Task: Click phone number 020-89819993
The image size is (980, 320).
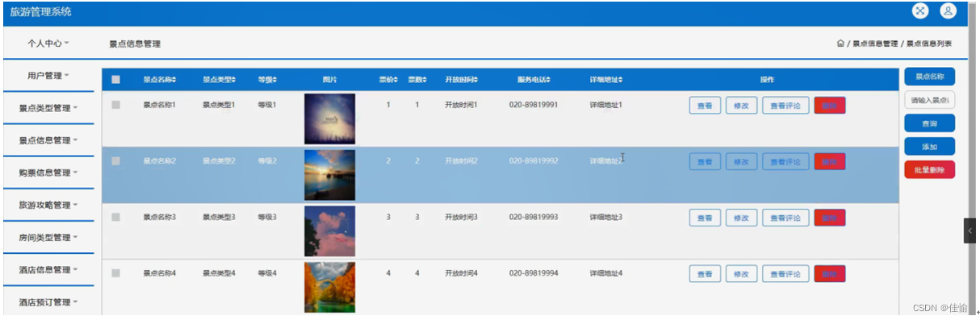Action: [x=534, y=218]
